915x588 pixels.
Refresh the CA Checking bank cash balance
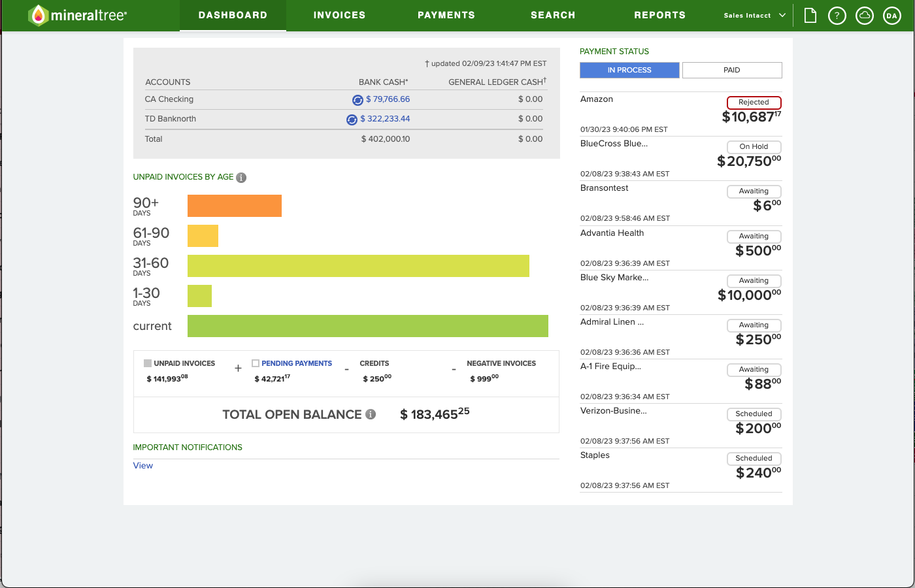(x=357, y=99)
